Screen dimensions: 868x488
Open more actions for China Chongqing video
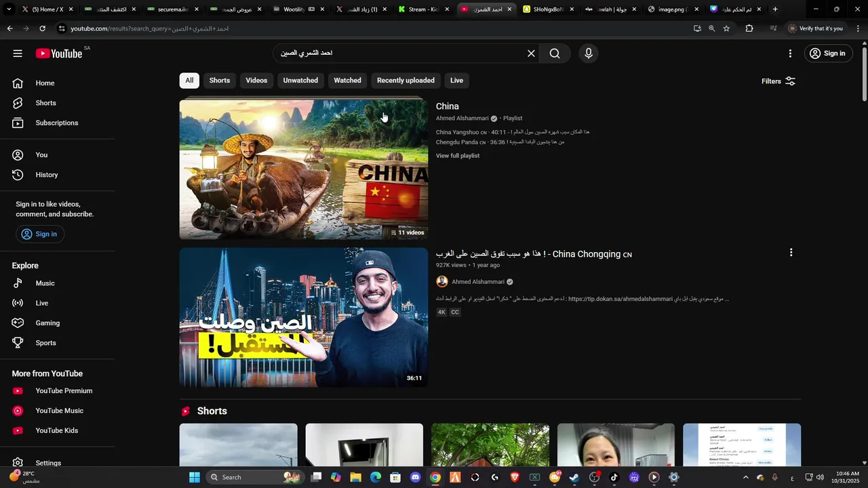click(x=791, y=253)
